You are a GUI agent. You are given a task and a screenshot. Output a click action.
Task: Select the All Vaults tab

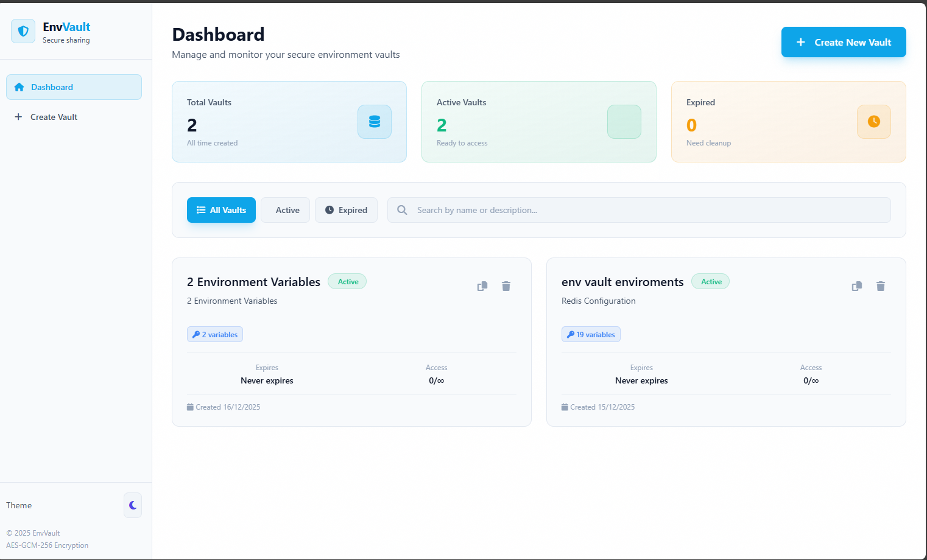point(221,209)
